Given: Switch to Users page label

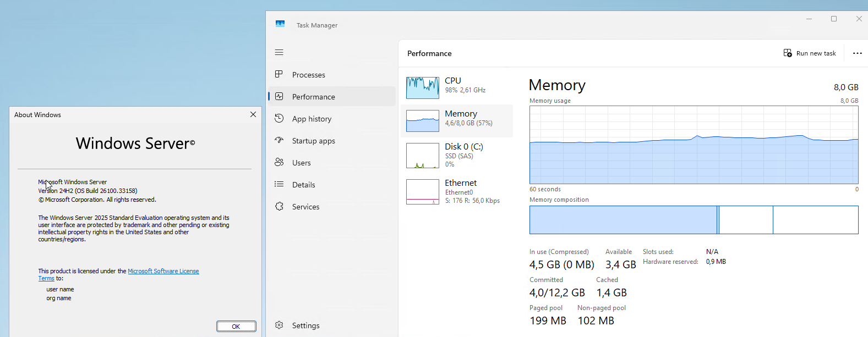Looking at the screenshot, I should (302, 163).
